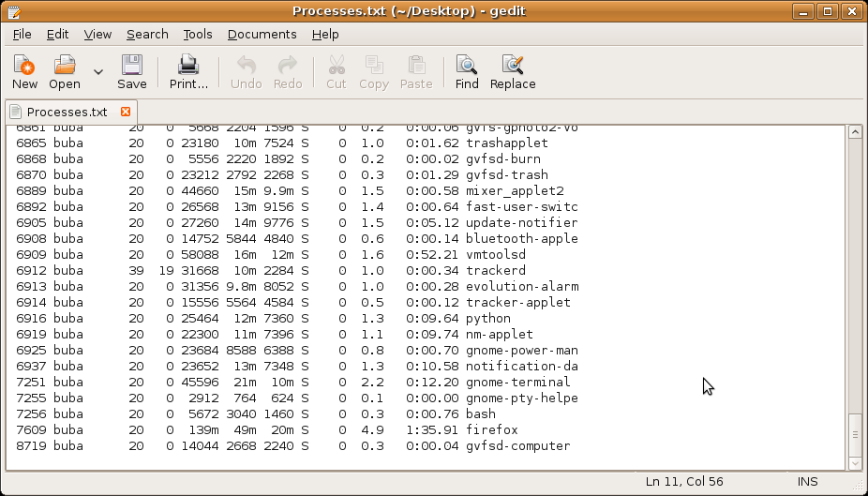Click the evolution-alarm process name
868x496 pixels.
pos(522,287)
